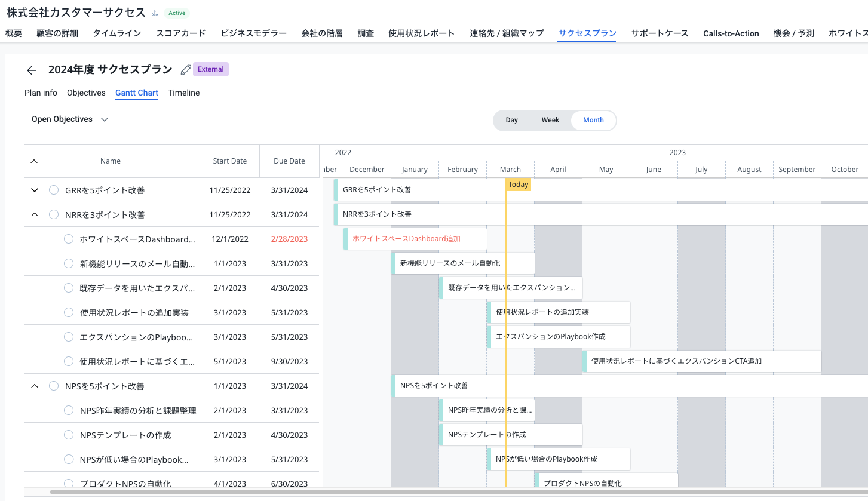The width and height of the screenshot is (868, 501).
Task: Click the back arrow beside the plan title
Action: click(32, 70)
